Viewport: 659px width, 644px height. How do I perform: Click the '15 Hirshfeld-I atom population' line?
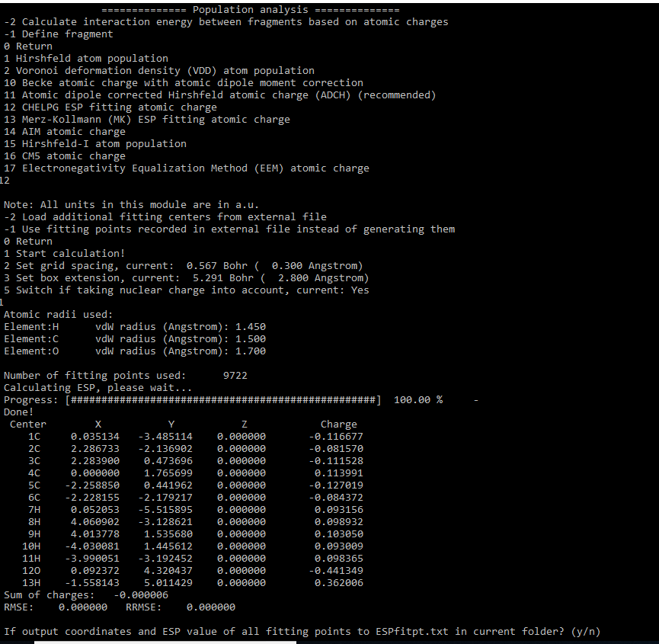point(95,144)
